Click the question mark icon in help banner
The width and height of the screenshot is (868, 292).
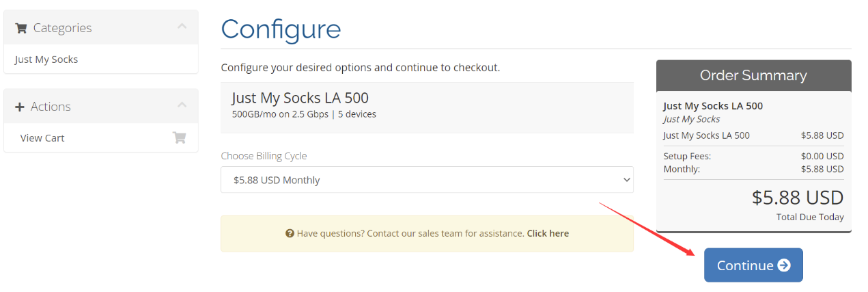290,233
